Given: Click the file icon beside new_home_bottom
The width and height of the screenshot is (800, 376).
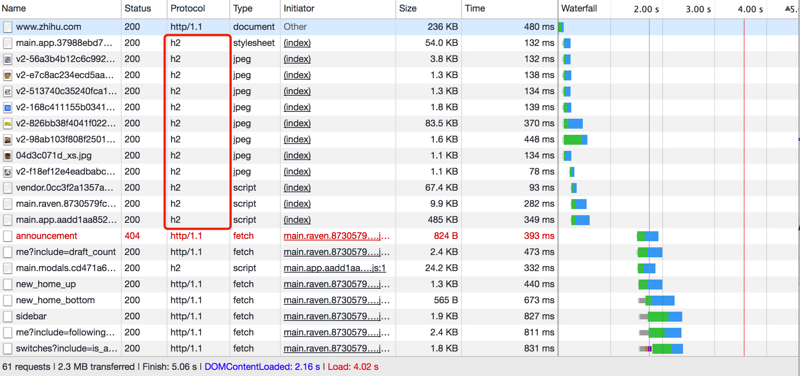Looking at the screenshot, I should tap(7, 300).
